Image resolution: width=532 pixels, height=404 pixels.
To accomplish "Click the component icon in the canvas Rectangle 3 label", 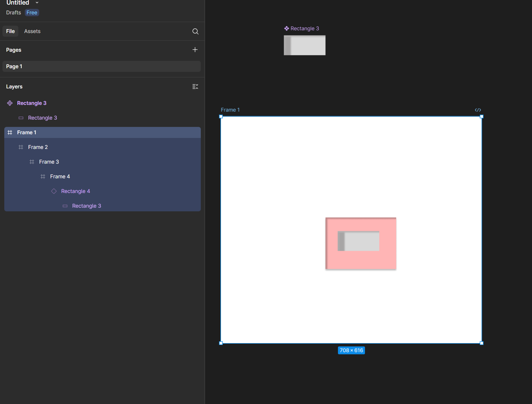I will point(287,28).
